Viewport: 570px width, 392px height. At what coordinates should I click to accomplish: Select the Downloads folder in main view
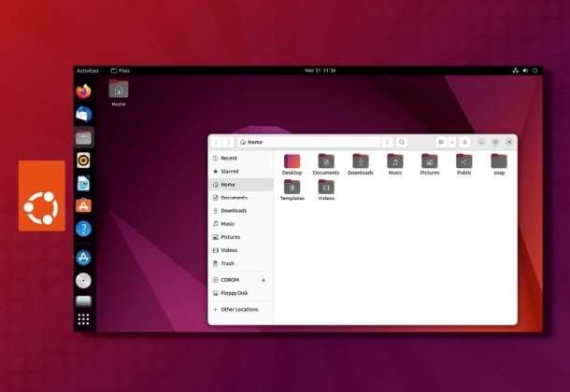(360, 163)
